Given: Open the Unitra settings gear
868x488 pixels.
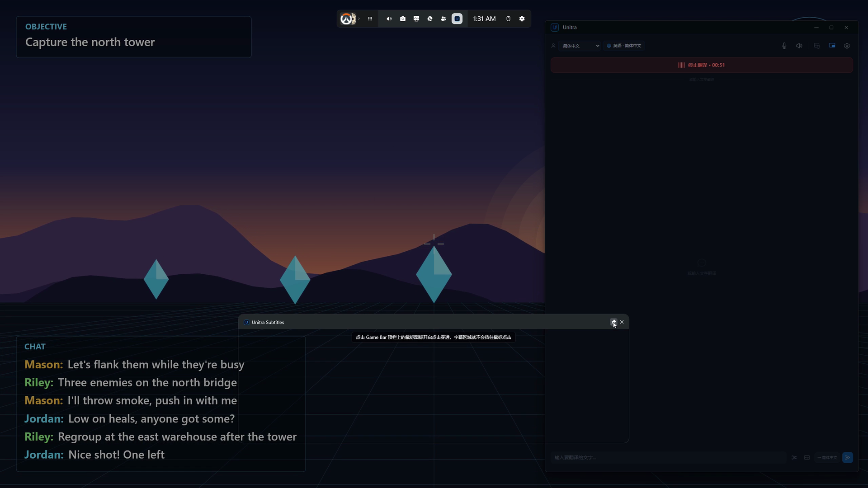Looking at the screenshot, I should (x=847, y=46).
